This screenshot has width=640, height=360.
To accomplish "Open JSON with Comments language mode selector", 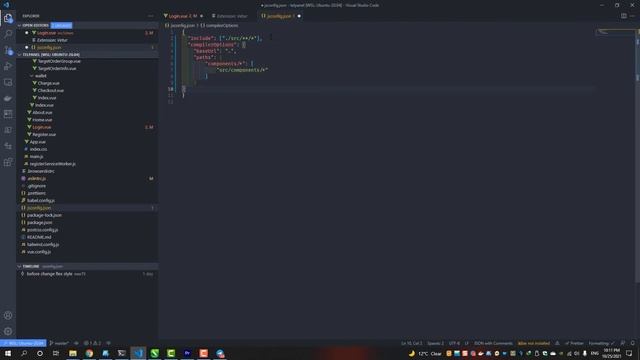I will pyautogui.click(x=493, y=343).
